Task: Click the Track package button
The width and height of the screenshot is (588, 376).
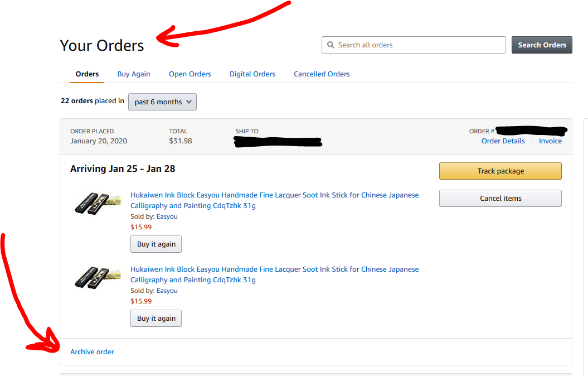Action: (500, 171)
